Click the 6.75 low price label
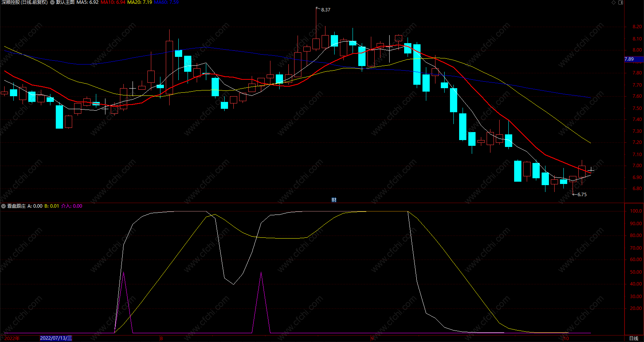Image resolution: width=644 pixels, height=342 pixels. coord(582,195)
